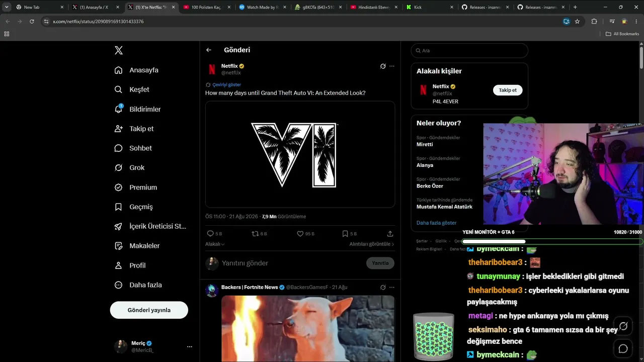Open Netflix profile avatar on post
Image resolution: width=644 pixels, height=362 pixels.
[212, 69]
